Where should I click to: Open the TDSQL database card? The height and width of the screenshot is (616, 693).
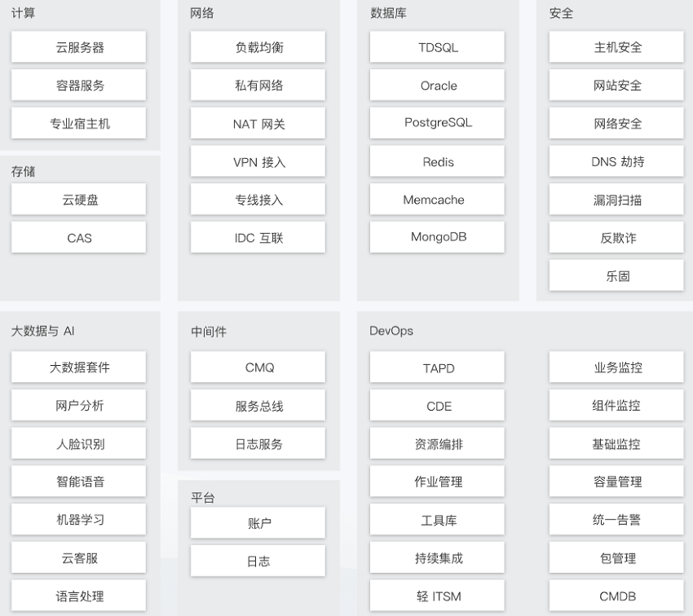tap(437, 46)
